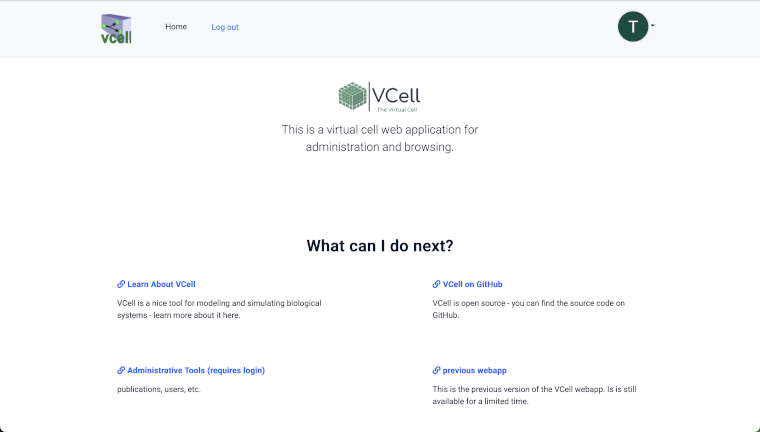Screen dimensions: 760x432
Task: Click chain icon beside VCell on GitHub
Action: click(x=436, y=284)
